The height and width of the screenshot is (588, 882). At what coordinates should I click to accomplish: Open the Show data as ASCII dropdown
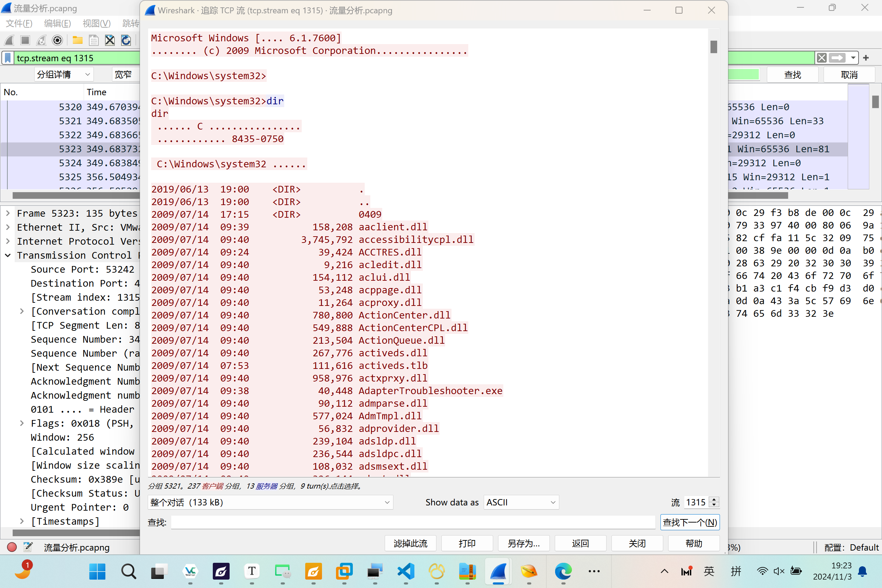(x=521, y=502)
